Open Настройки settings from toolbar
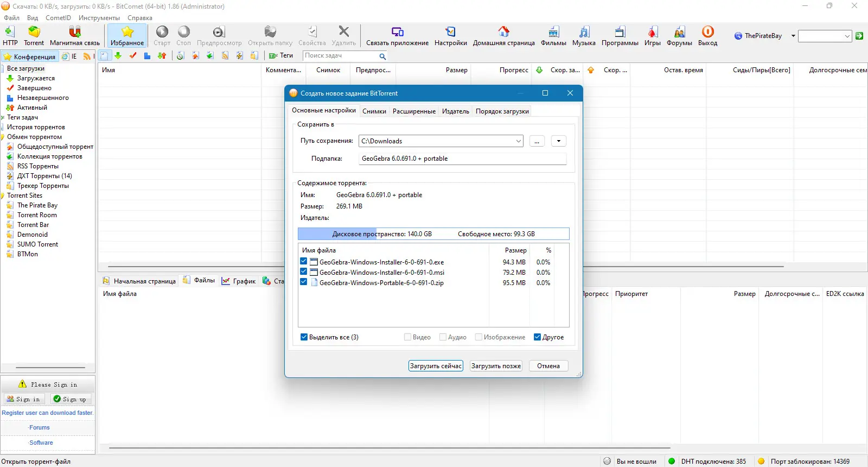The height and width of the screenshot is (467, 868). click(450, 36)
